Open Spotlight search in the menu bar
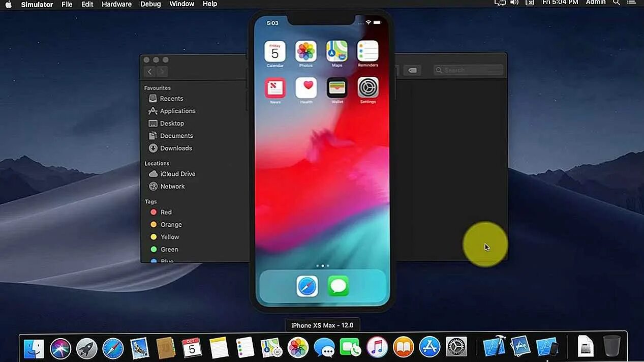Image resolution: width=644 pixels, height=362 pixels. 617,3
